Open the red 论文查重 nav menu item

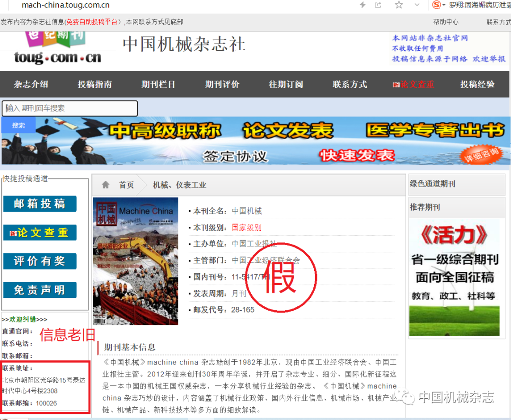pyautogui.click(x=413, y=84)
